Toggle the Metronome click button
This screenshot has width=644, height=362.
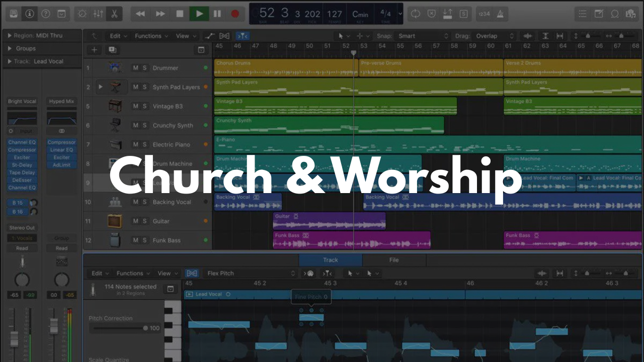point(500,14)
